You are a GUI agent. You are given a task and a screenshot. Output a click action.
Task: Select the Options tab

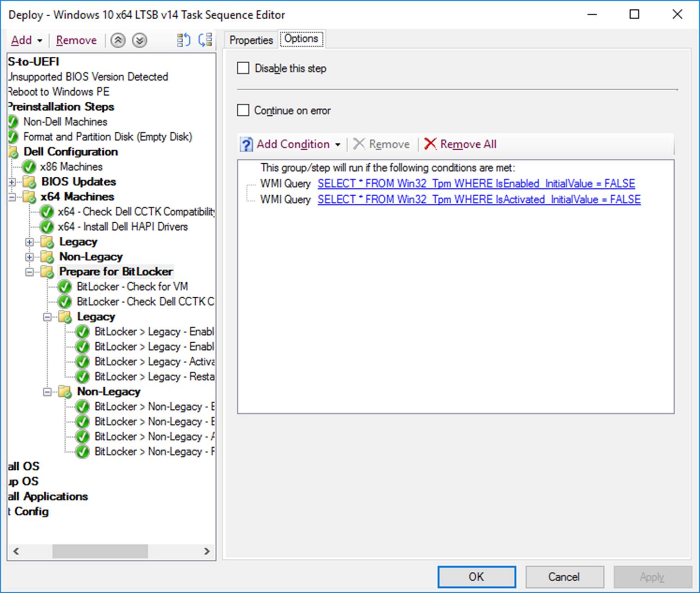[x=301, y=39]
